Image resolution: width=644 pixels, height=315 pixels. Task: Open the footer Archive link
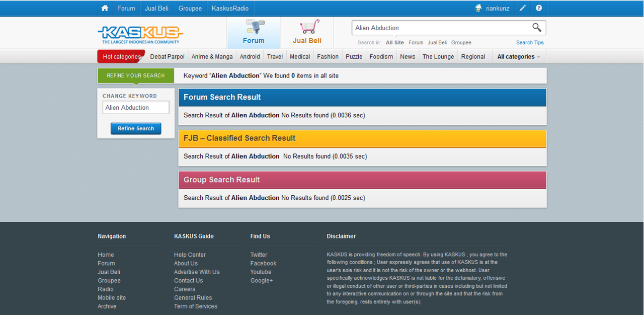107,306
